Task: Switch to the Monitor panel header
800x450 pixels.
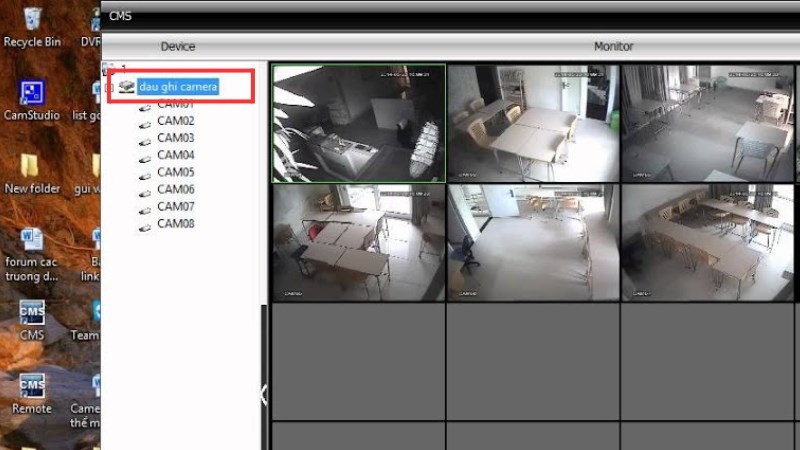Action: pos(613,46)
